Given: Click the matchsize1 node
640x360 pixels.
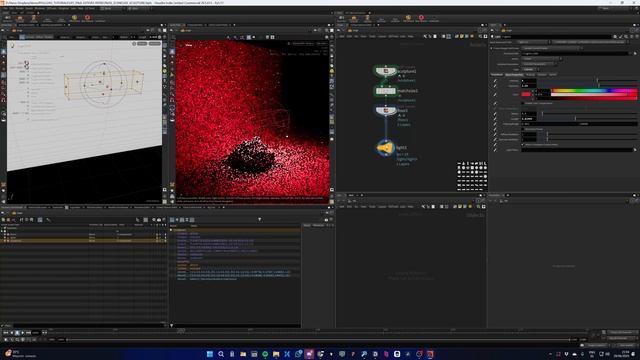Looking at the screenshot, I should point(385,91).
